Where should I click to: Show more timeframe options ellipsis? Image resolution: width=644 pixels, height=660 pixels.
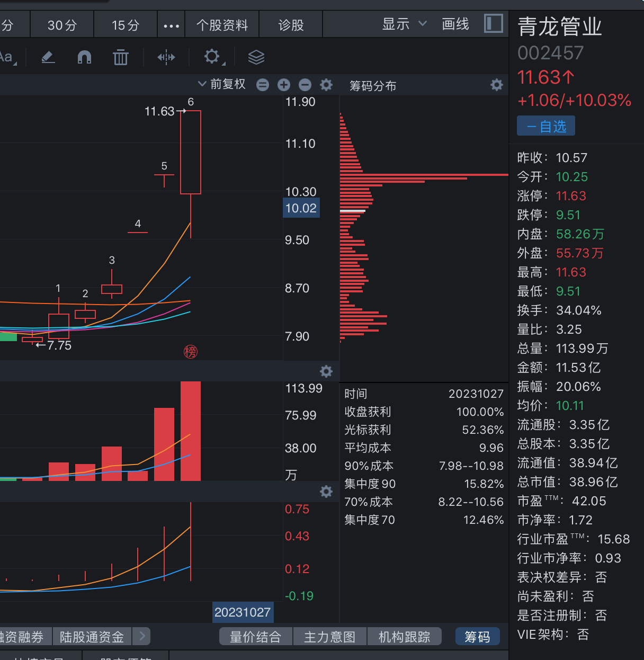pyautogui.click(x=172, y=25)
